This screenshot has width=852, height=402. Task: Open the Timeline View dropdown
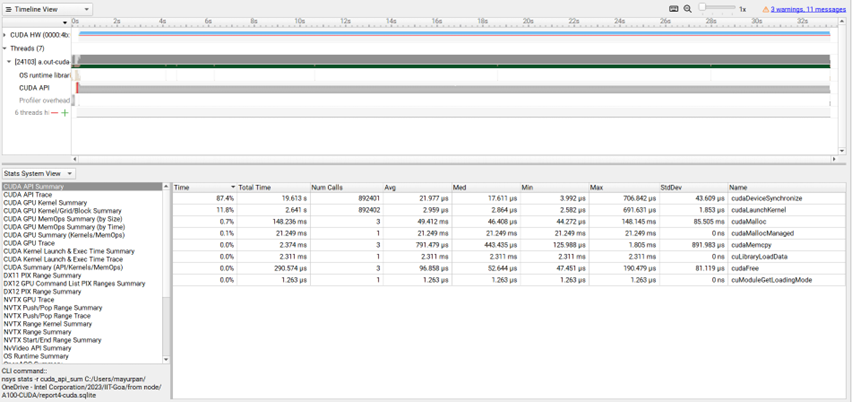pos(47,8)
